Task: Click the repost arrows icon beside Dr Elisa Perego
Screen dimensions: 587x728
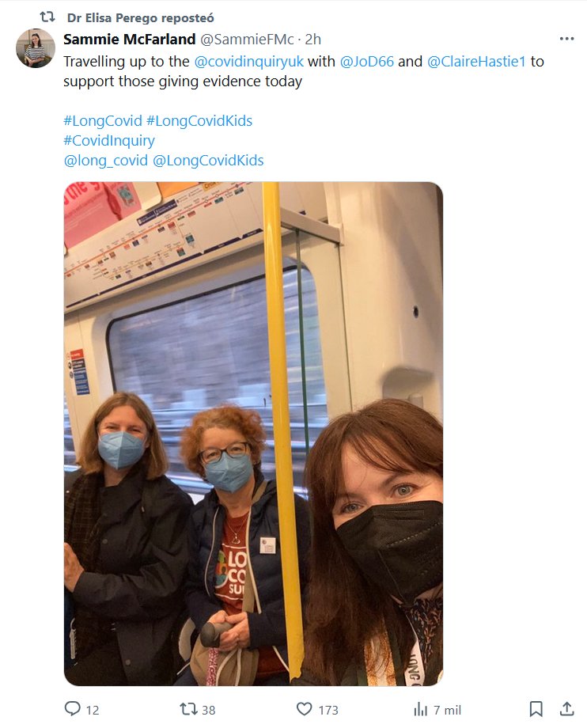Action: [47, 17]
